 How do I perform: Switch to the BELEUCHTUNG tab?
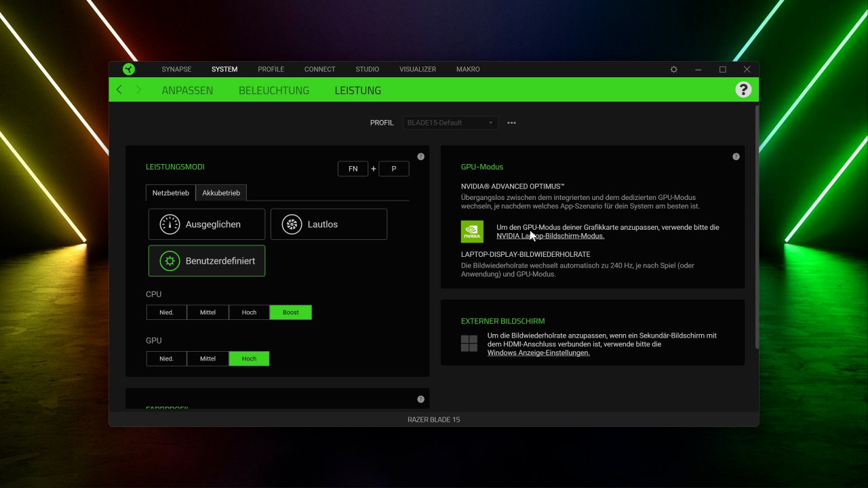274,90
